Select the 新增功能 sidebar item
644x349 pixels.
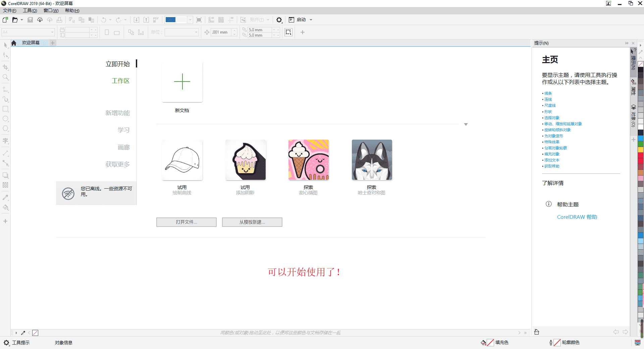[x=118, y=113]
